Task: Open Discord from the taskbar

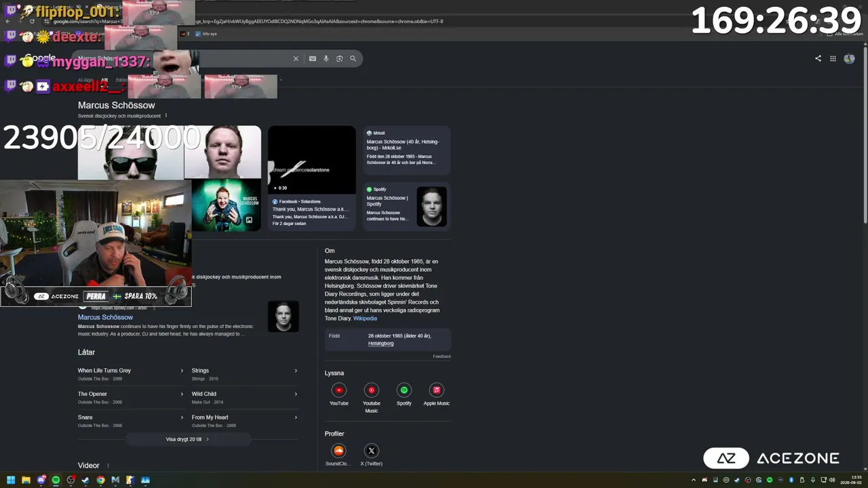Action: coord(41,481)
